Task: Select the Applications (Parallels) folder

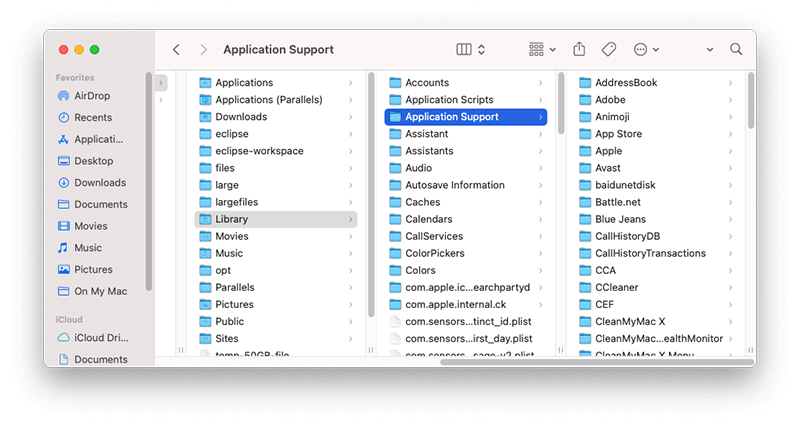Action: [276, 99]
